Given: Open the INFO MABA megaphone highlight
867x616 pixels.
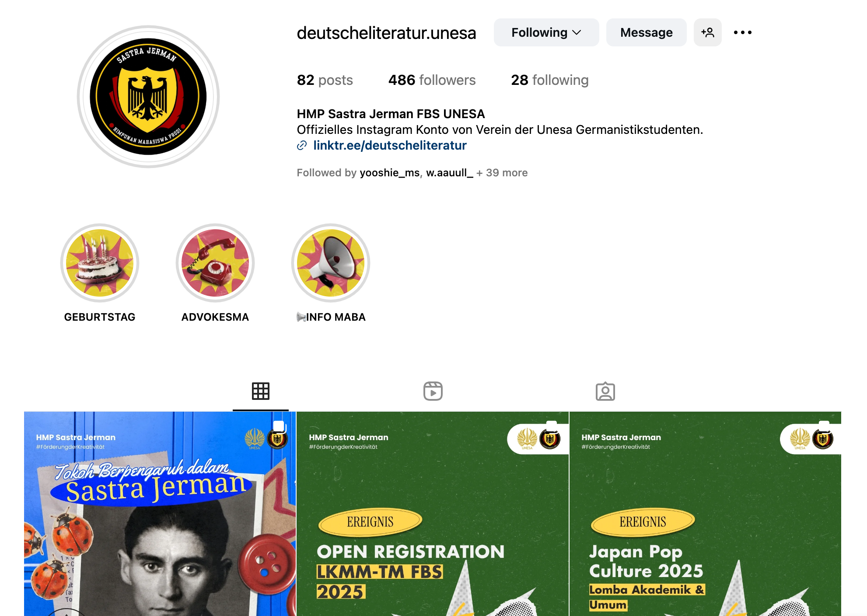Looking at the screenshot, I should point(331,263).
